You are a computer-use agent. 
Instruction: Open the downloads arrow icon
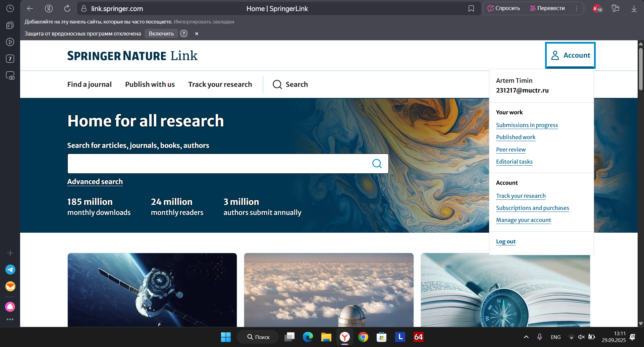(x=634, y=9)
